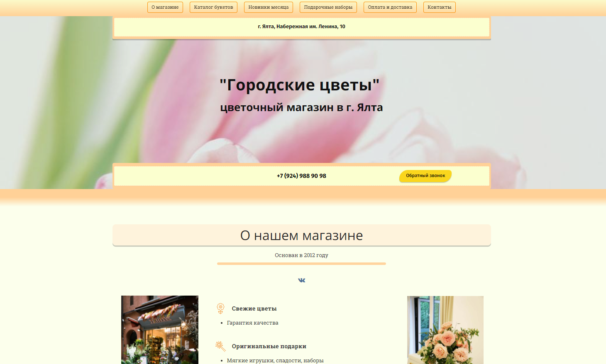
Task: Open the Контакты page
Action: pyautogui.click(x=439, y=7)
